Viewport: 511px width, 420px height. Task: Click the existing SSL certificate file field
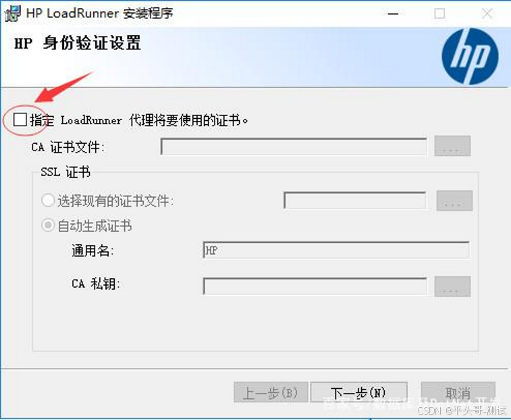click(x=355, y=201)
